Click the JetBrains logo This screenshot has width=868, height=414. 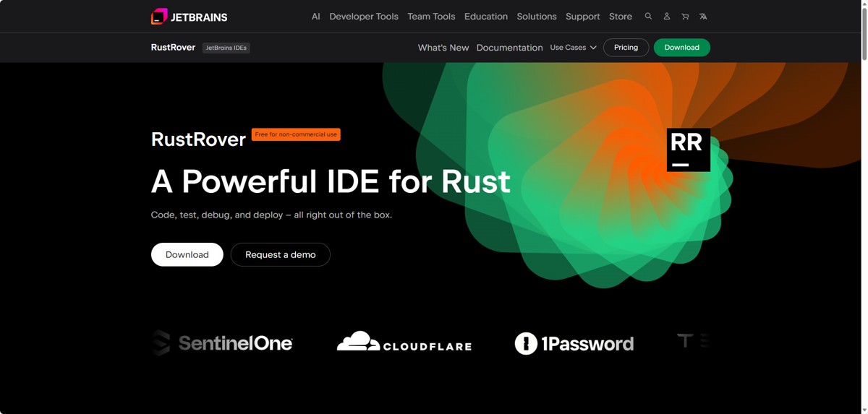(x=189, y=17)
